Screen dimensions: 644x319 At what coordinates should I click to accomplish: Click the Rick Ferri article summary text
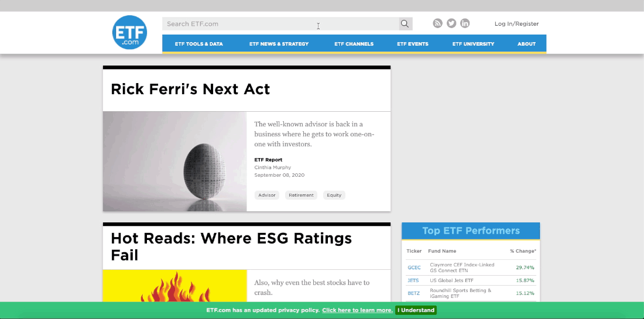(x=314, y=134)
